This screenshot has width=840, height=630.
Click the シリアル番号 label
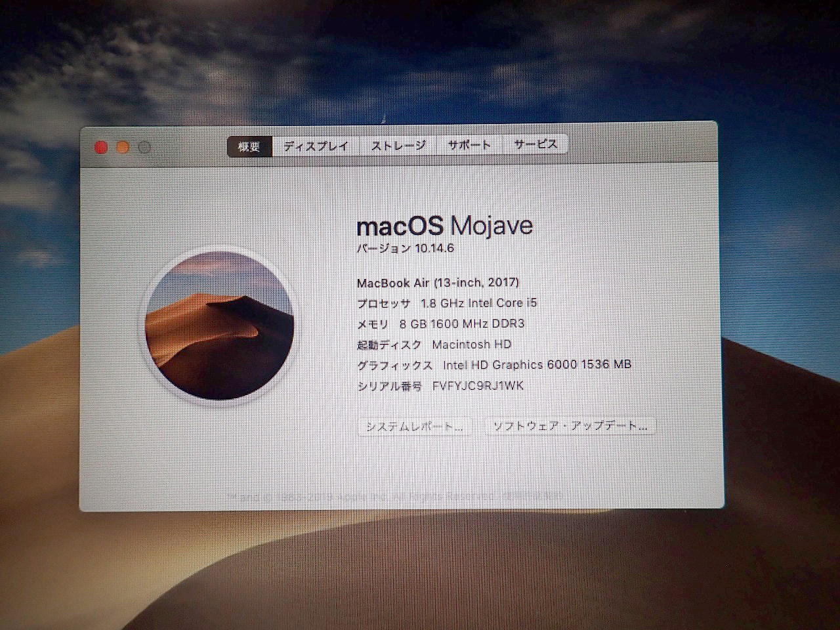click(x=389, y=387)
